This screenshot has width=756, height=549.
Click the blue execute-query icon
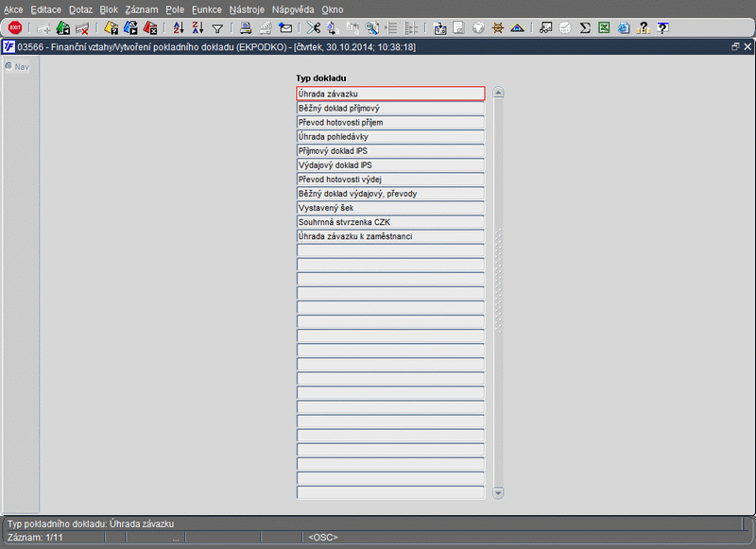pos(130,28)
